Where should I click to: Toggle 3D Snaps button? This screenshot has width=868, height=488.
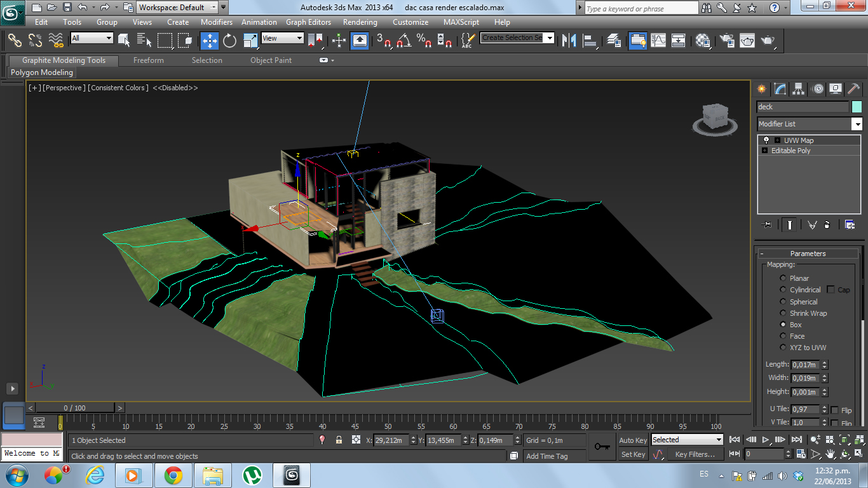pos(384,40)
